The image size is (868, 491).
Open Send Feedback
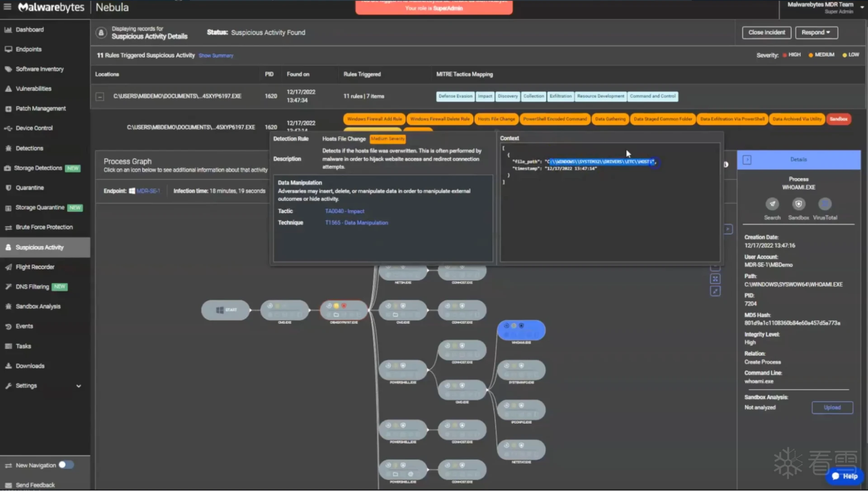click(x=35, y=485)
